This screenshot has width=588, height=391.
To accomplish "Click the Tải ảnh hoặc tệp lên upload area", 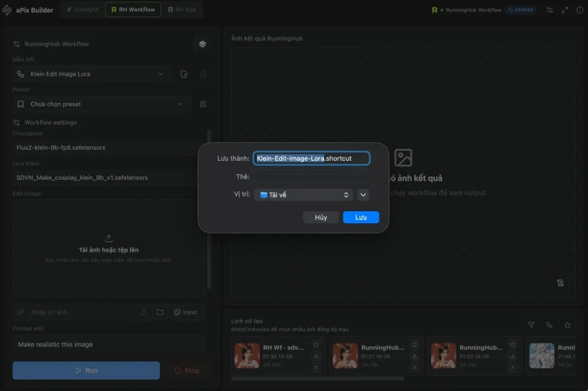I will pos(109,248).
